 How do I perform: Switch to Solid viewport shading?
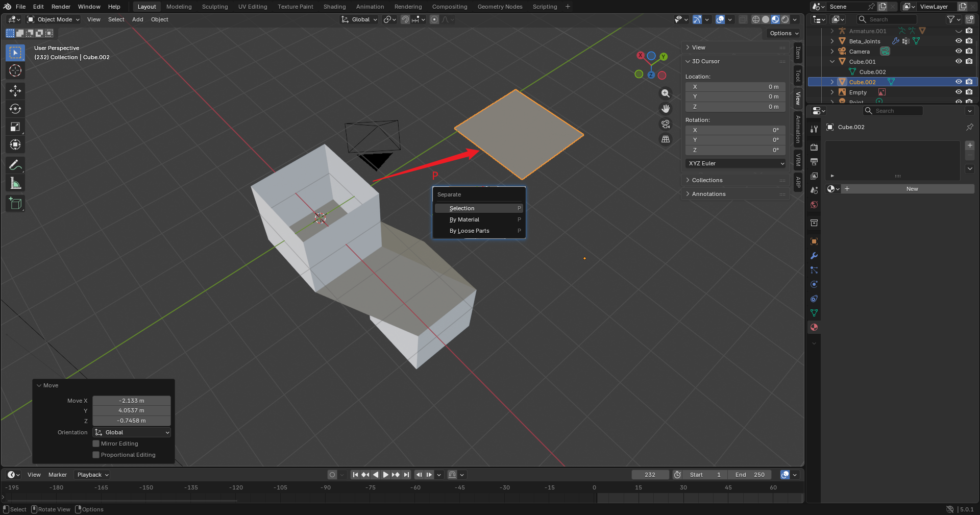coord(766,19)
